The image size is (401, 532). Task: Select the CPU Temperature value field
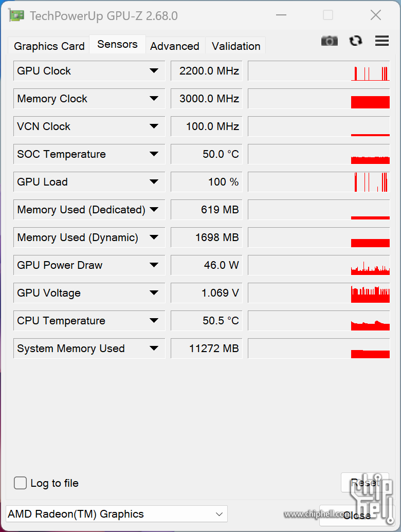[206, 321]
